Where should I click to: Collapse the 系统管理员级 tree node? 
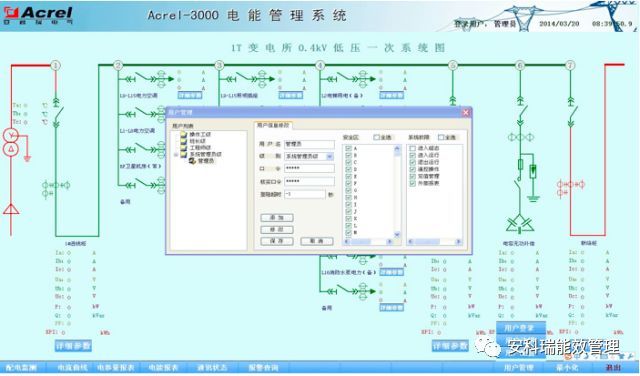176,155
